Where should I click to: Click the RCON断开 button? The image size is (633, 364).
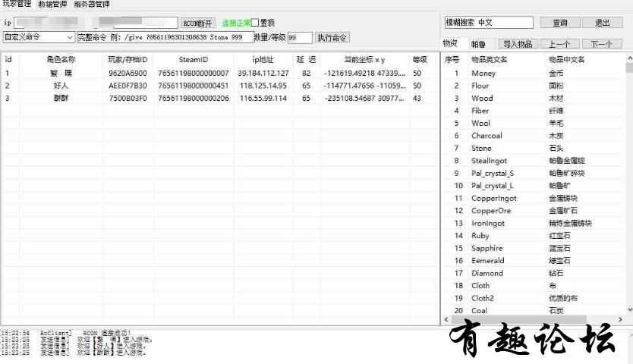coord(198,23)
